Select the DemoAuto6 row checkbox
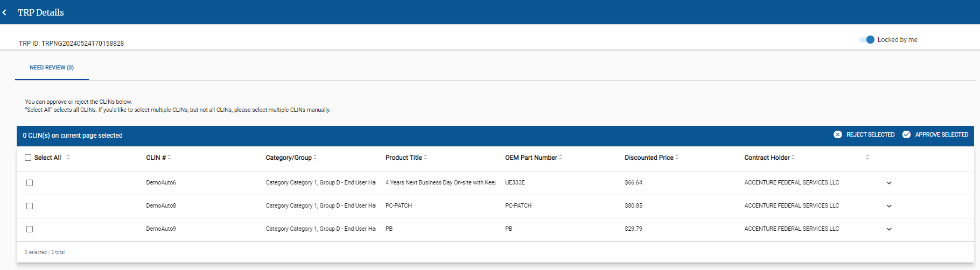The height and width of the screenshot is (270, 980). point(30,183)
